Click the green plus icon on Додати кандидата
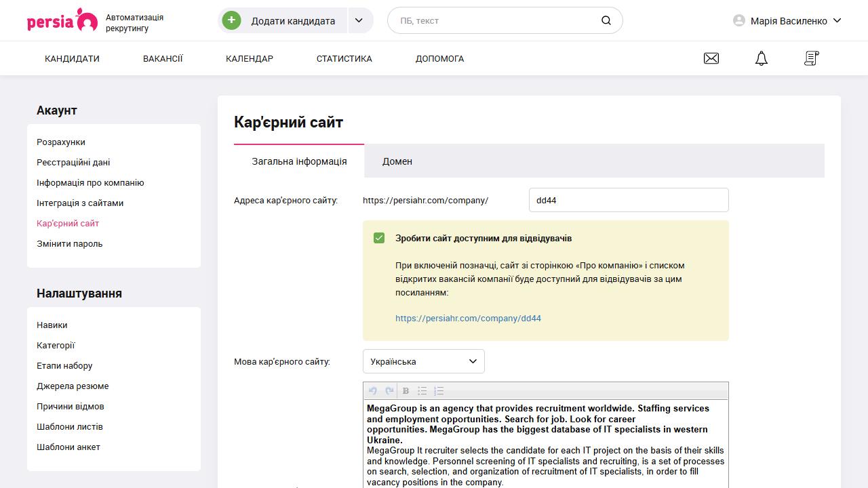 [231, 20]
